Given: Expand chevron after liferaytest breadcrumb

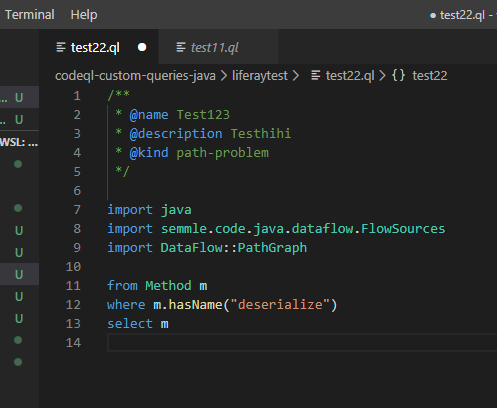Looking at the screenshot, I should click(296, 76).
